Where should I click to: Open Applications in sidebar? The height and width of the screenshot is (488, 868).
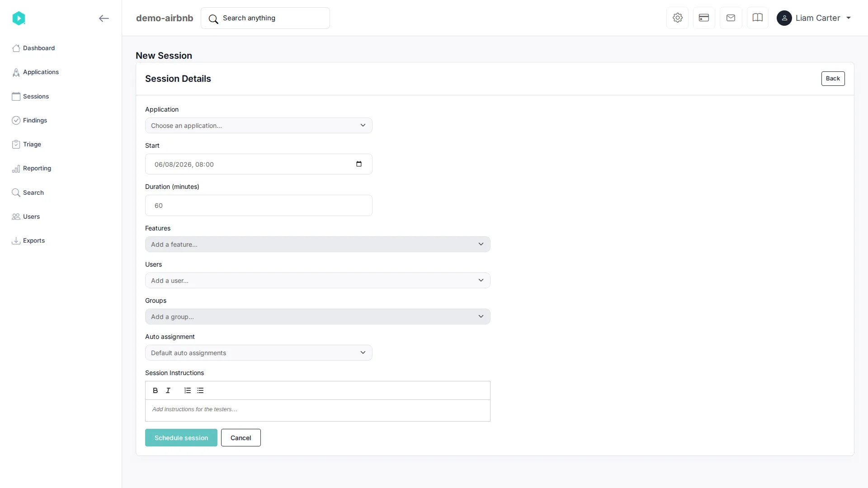click(35, 72)
